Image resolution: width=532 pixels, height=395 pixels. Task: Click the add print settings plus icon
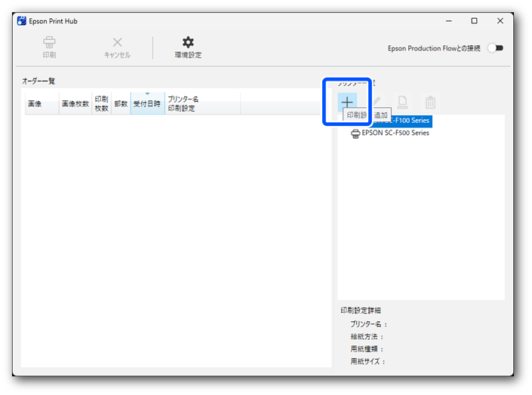(346, 102)
